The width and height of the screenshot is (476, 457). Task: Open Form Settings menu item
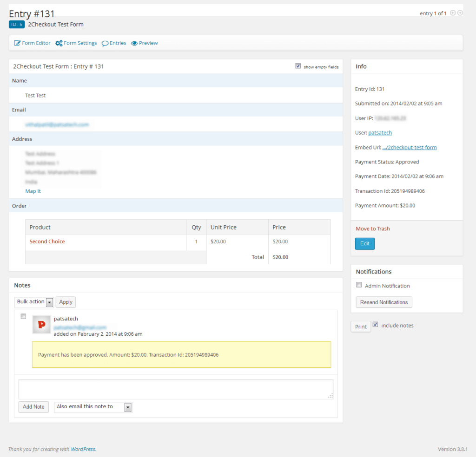pos(76,43)
